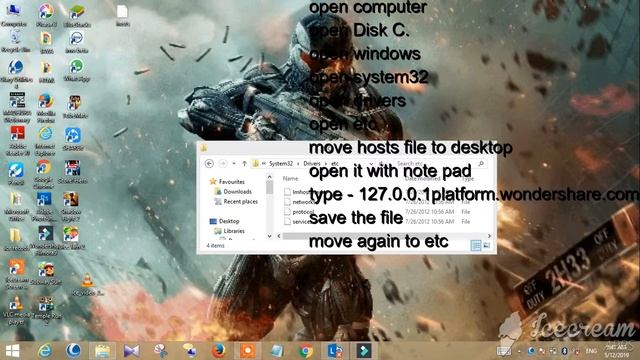Launch Temple Run desktop shortcut

point(46,310)
